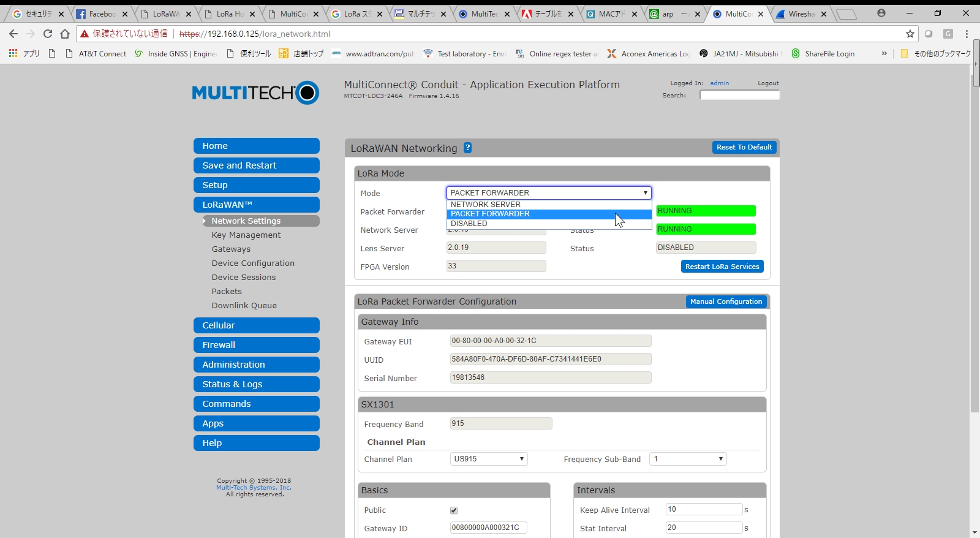This screenshot has height=538, width=980.
Task: Open the ShareFile Login bookmark
Action: pyautogui.click(x=823, y=54)
